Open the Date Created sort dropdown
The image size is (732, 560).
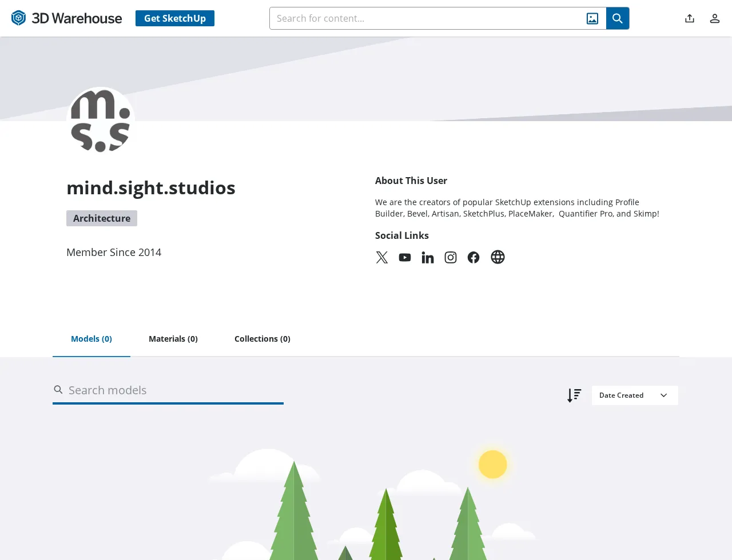635,395
